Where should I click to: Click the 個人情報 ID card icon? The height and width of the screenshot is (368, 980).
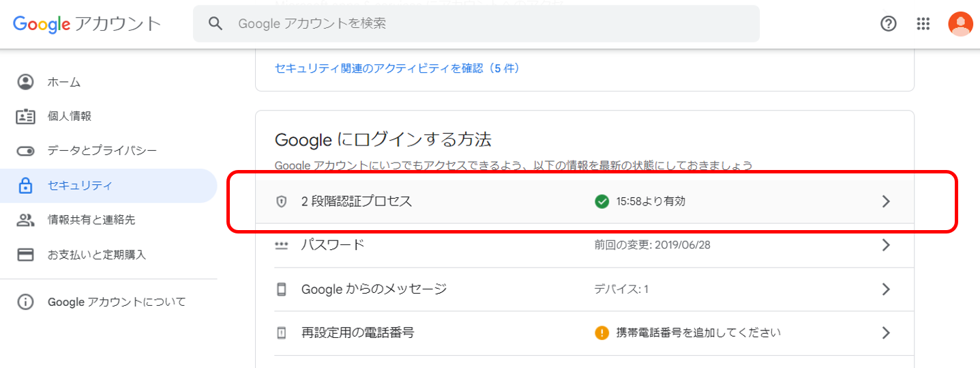tap(25, 116)
